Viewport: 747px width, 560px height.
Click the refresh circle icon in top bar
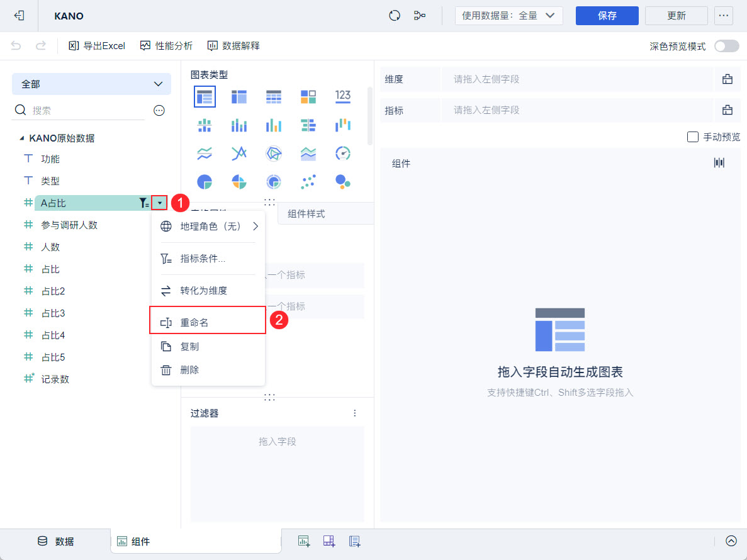click(x=395, y=16)
